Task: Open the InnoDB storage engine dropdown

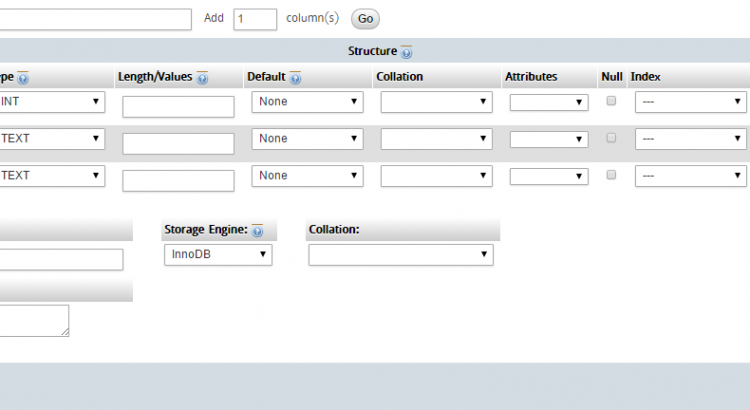Action: pyautogui.click(x=217, y=255)
